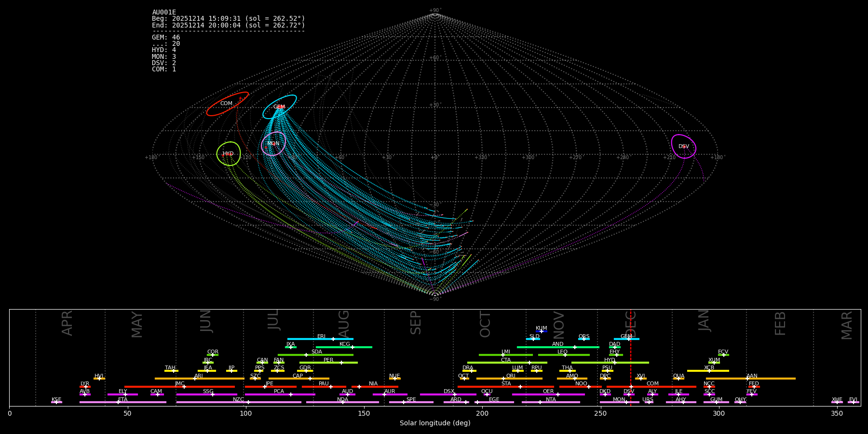Click the XHE shower bar near March
The height and width of the screenshot is (434, 868).
coord(837,402)
